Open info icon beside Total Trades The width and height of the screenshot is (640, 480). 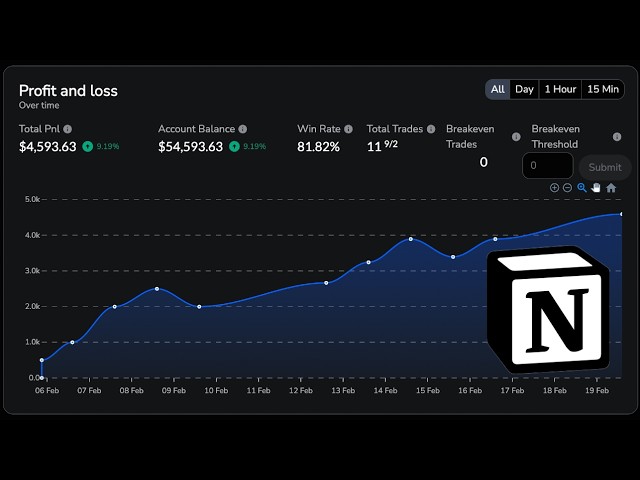pyautogui.click(x=431, y=129)
